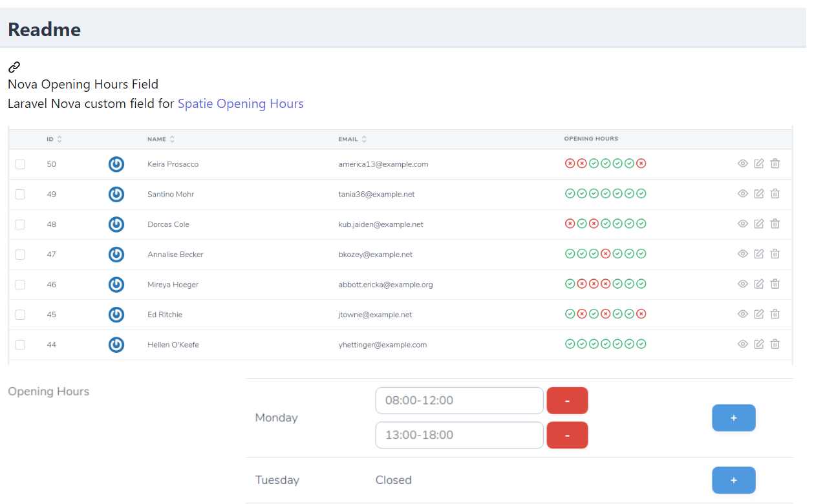Click opening hours status icons for Keira Prosacco

click(x=606, y=163)
